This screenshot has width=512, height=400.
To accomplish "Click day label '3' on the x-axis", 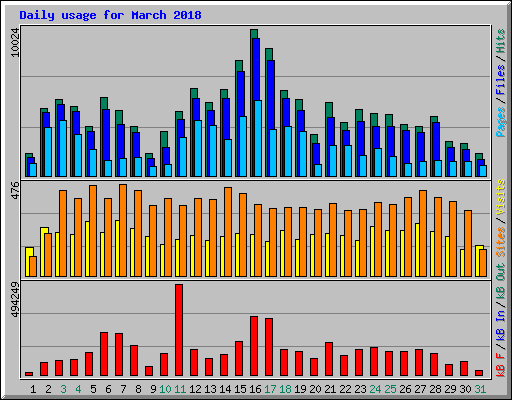I will (63, 389).
